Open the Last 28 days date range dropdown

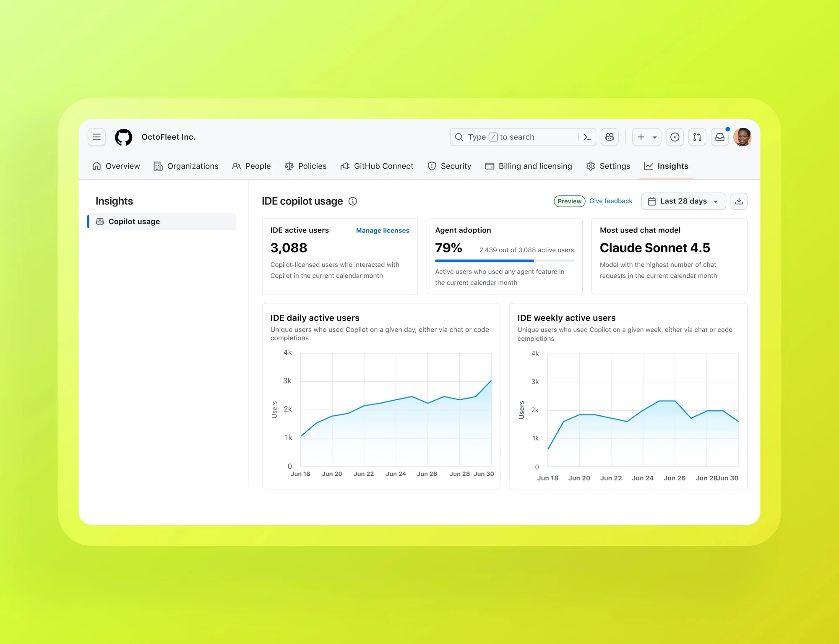683,201
